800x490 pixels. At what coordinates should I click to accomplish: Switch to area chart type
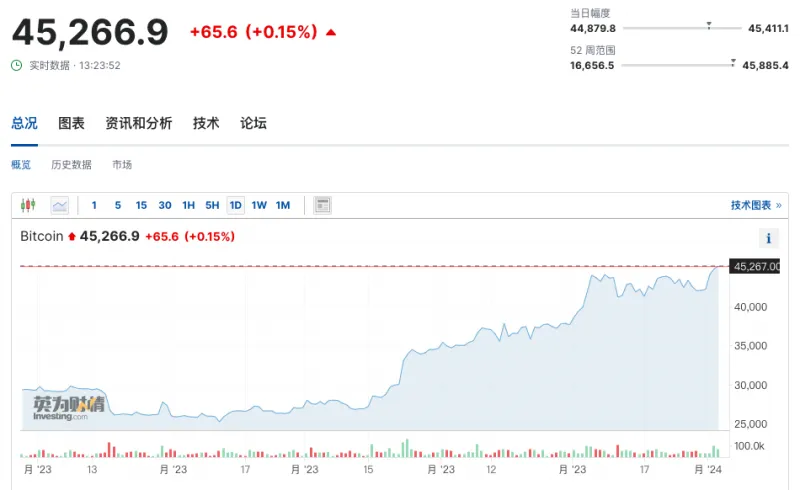(x=60, y=205)
